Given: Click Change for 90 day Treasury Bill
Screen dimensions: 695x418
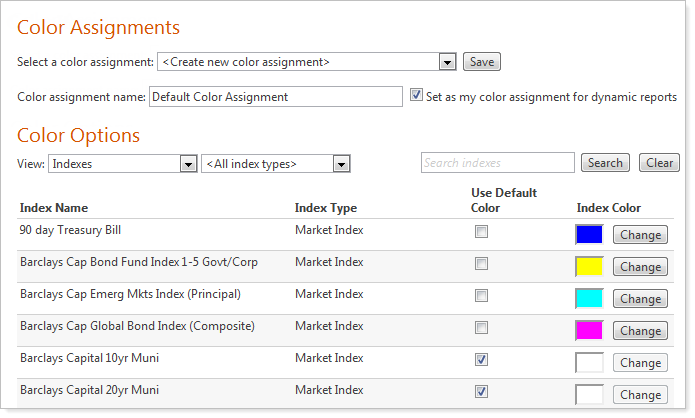Looking at the screenshot, I should click(640, 235).
